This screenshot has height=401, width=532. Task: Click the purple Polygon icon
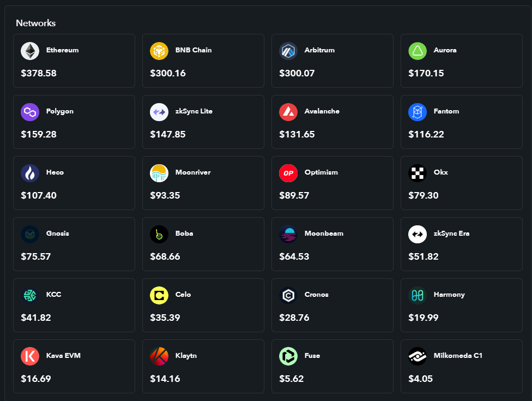pyautogui.click(x=30, y=112)
